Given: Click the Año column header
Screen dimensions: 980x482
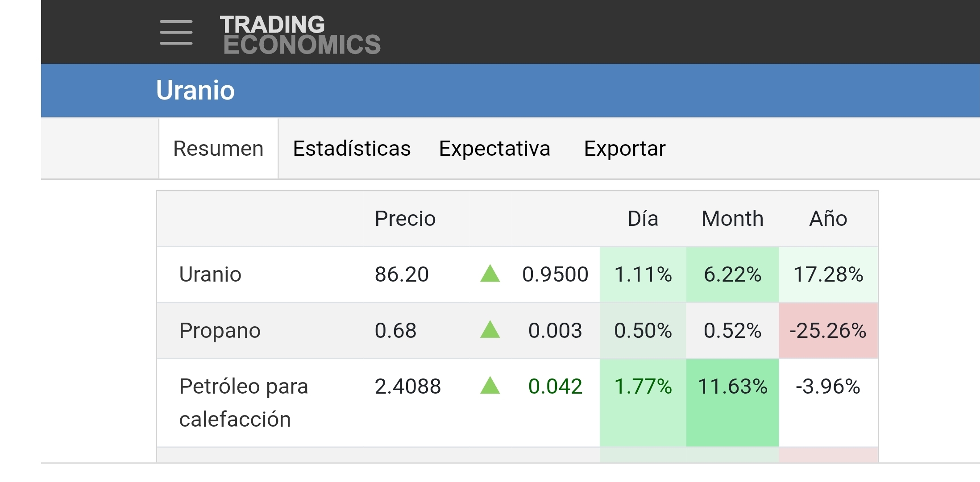Looking at the screenshot, I should click(828, 219).
